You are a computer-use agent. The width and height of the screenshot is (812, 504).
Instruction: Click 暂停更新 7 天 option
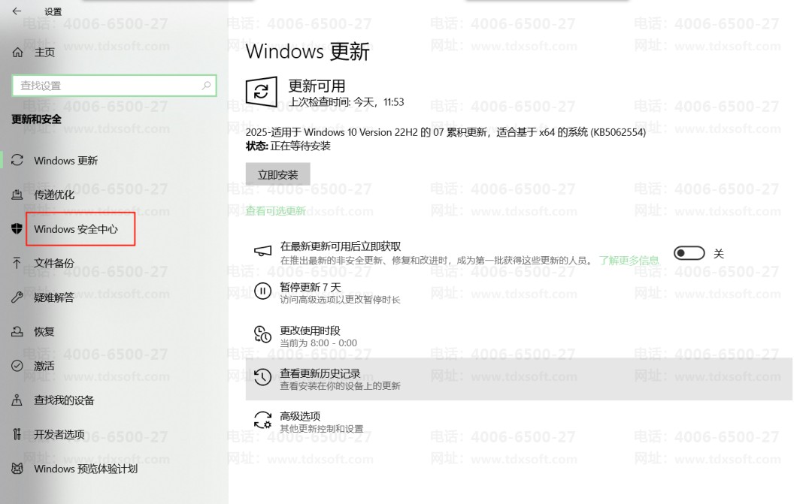tap(311, 287)
